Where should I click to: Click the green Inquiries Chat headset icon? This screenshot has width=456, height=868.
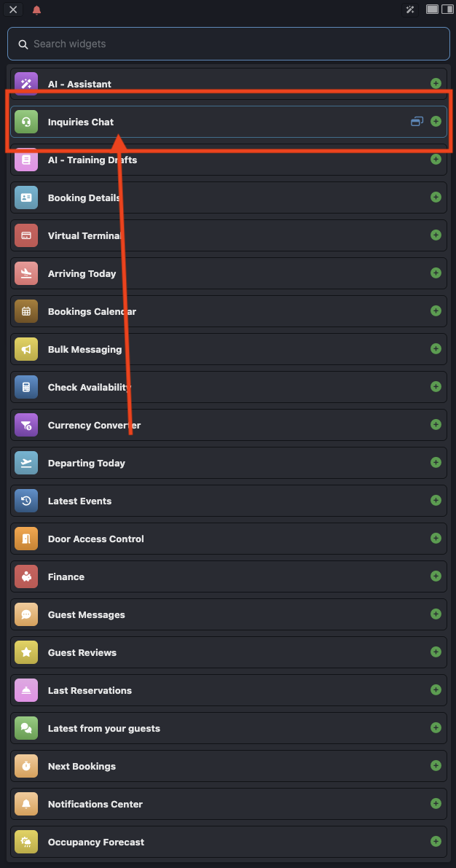coord(26,122)
